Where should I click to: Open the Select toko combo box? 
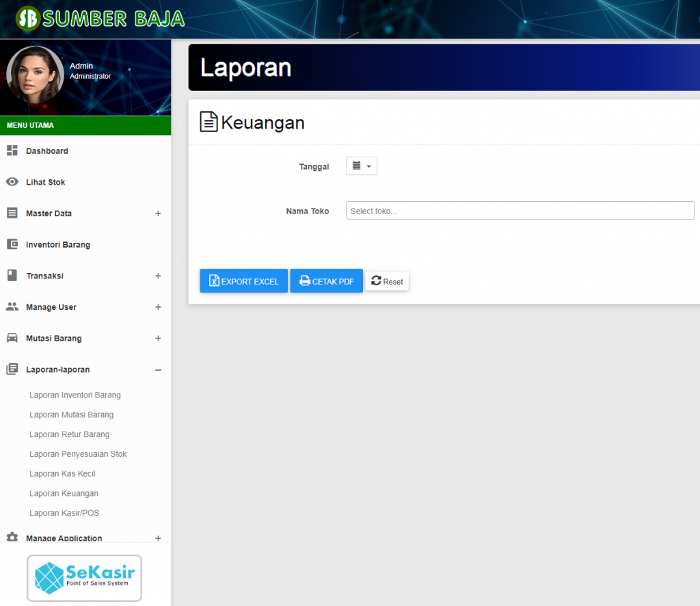[520, 211]
